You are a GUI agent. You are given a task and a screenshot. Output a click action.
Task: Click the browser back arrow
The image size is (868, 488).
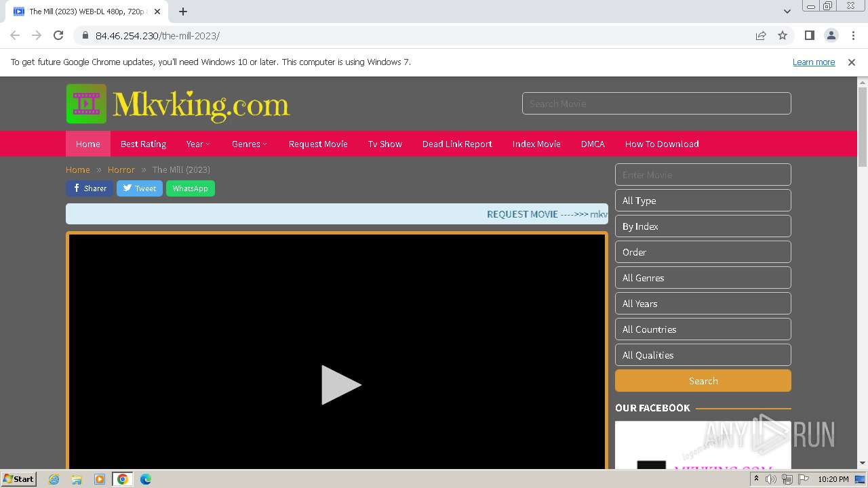(x=15, y=35)
